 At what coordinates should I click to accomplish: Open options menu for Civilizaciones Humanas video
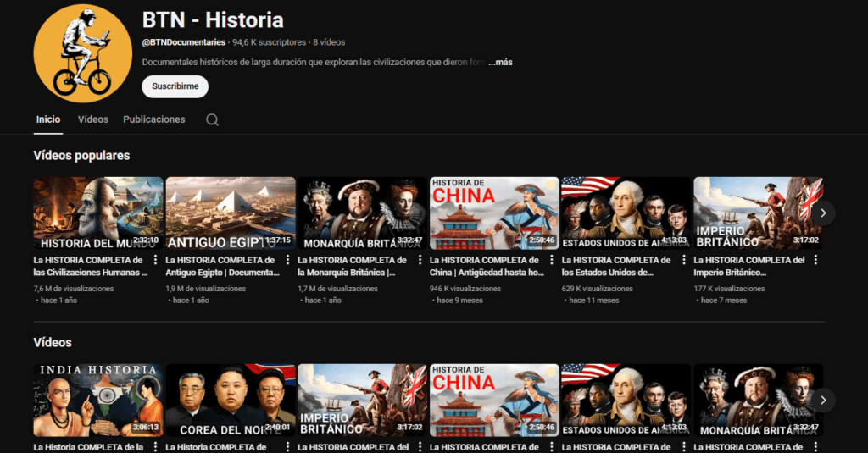155,261
